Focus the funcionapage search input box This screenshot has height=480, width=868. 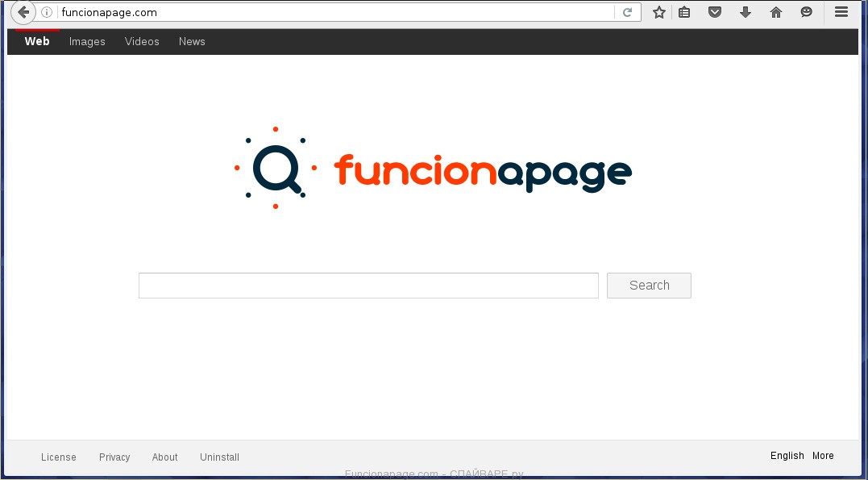pyautogui.click(x=368, y=286)
